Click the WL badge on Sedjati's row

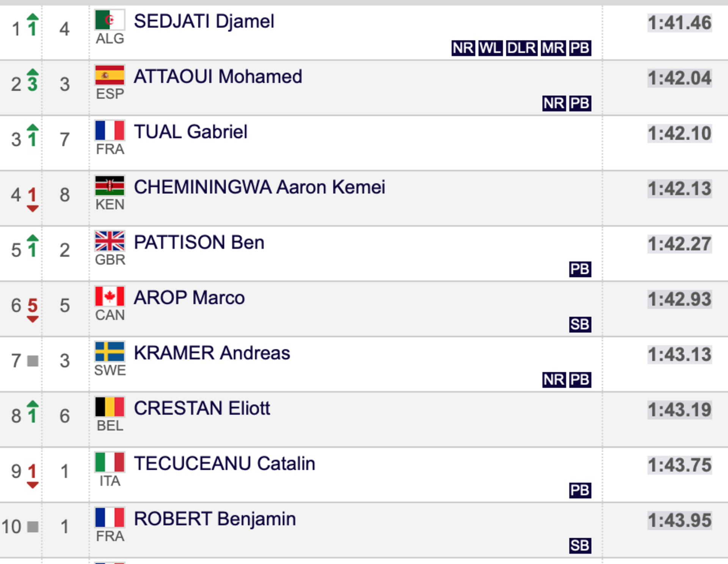(491, 48)
